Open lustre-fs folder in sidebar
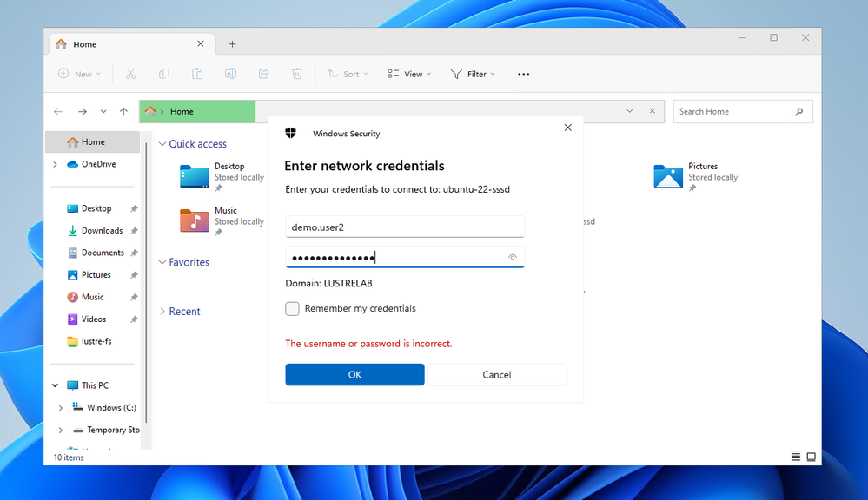This screenshot has height=500, width=868. point(96,341)
